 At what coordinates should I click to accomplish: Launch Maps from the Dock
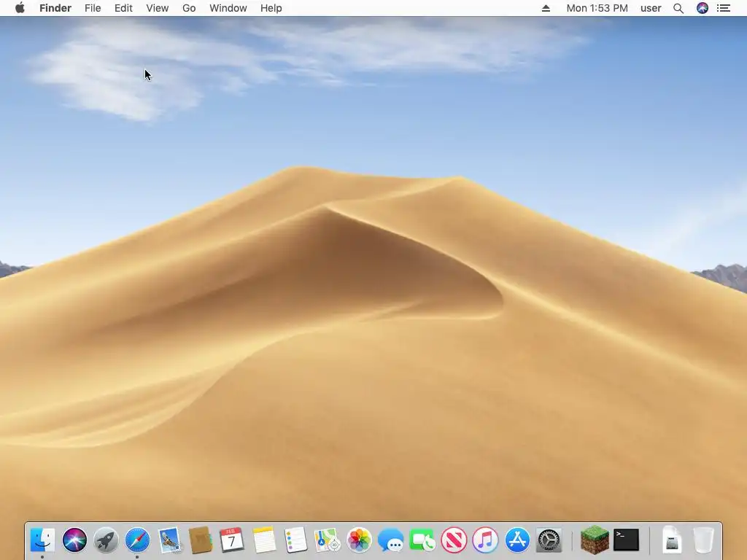(x=328, y=540)
